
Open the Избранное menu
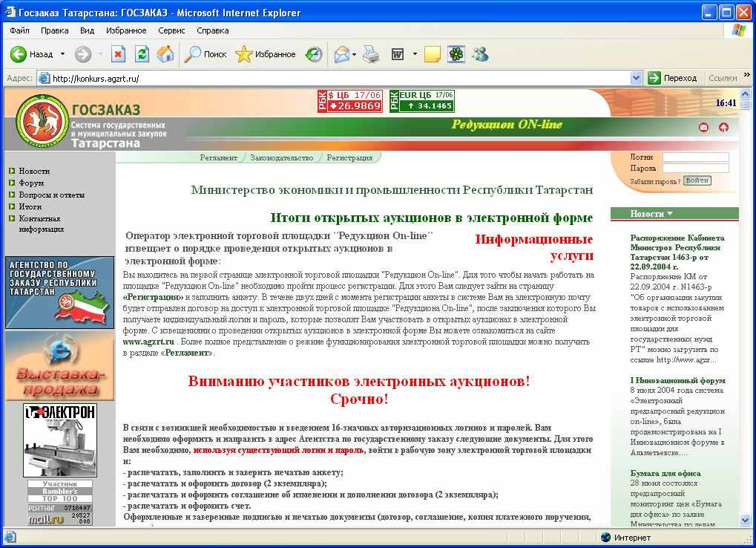tap(126, 30)
